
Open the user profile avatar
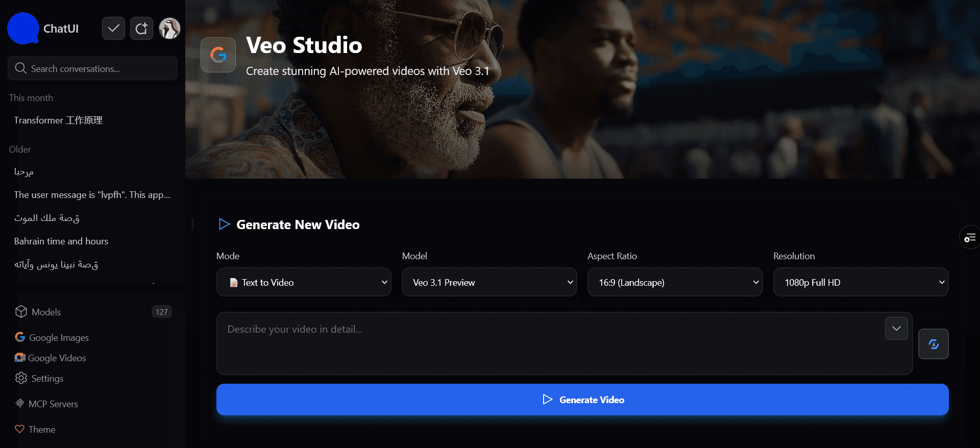(169, 29)
